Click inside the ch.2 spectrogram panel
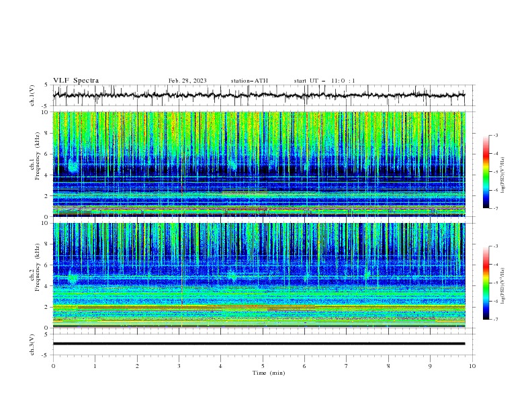The image size is (532, 411). coord(259,275)
